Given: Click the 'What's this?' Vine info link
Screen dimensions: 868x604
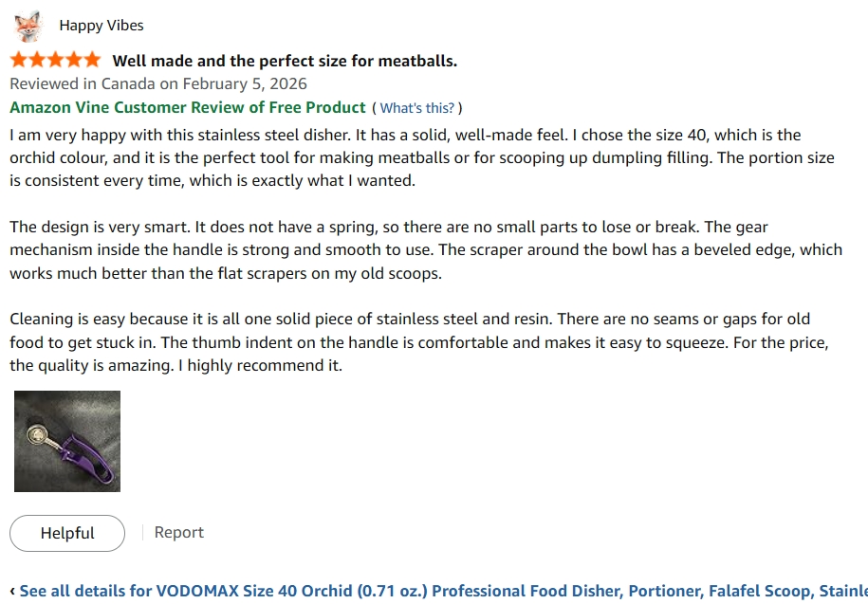Looking at the screenshot, I should click(x=416, y=108).
